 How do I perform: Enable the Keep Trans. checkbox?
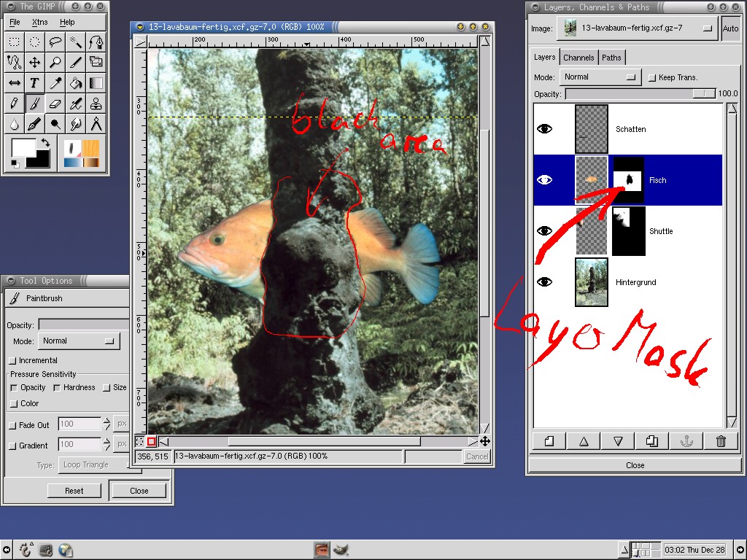click(651, 77)
